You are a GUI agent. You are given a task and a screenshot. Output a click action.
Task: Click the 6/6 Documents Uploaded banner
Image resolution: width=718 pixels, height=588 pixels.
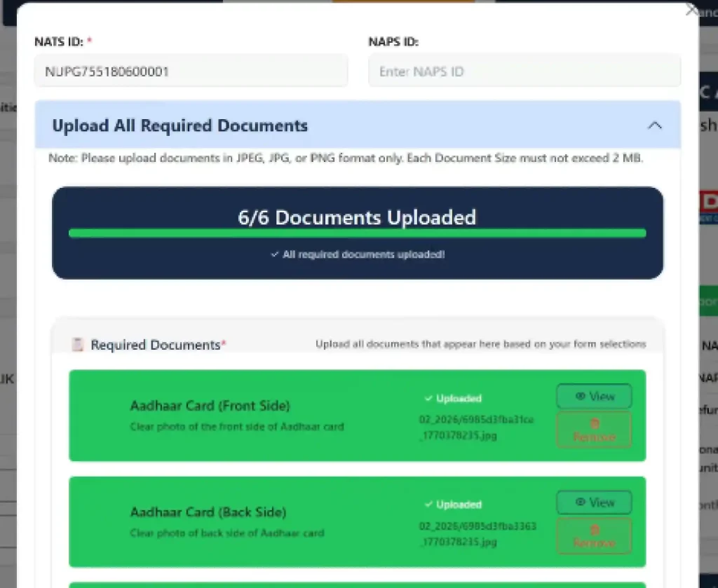click(x=358, y=217)
